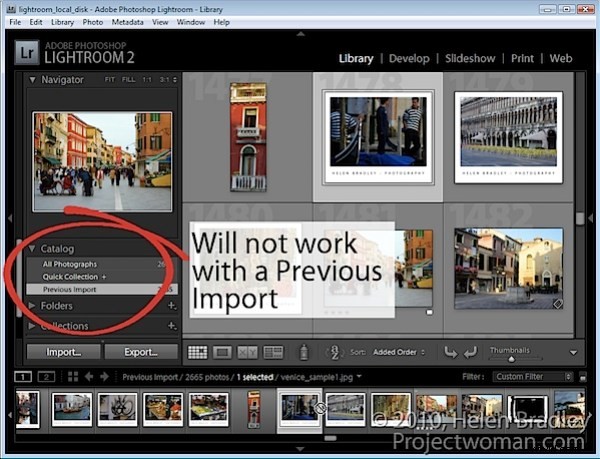
Task: Set Navigator zoom to FILL
Action: point(128,80)
